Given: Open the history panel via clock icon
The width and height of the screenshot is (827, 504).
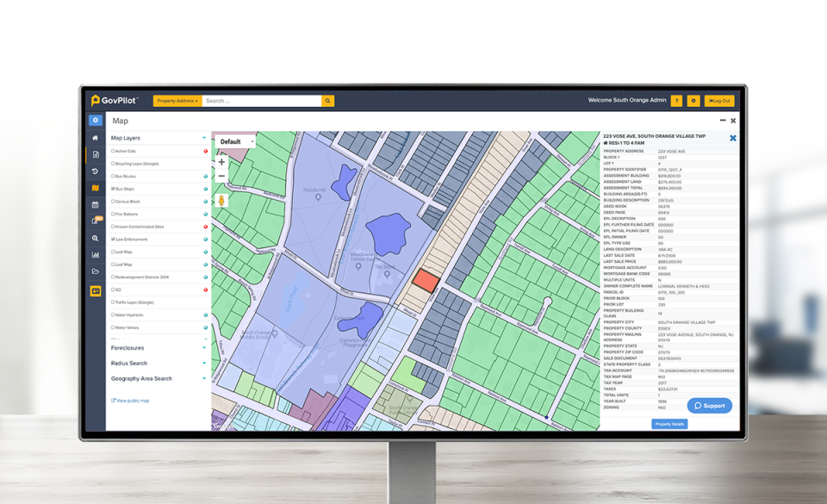Looking at the screenshot, I should (x=95, y=170).
